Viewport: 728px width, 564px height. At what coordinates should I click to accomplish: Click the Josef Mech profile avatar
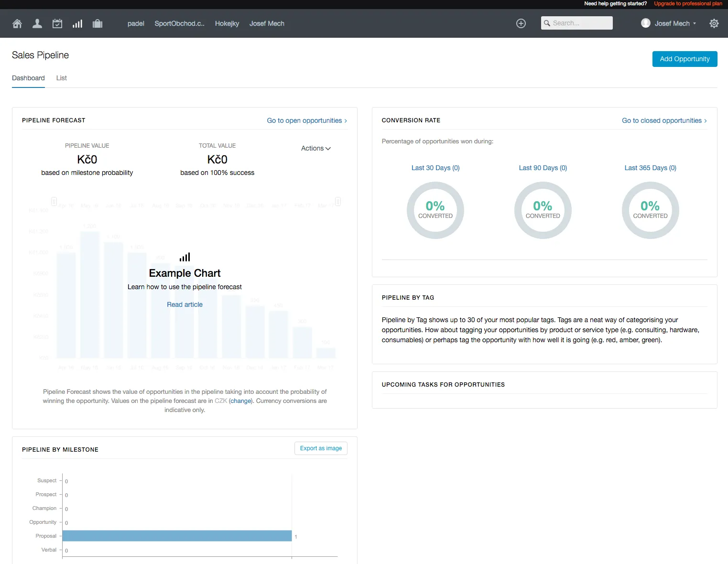(x=646, y=23)
